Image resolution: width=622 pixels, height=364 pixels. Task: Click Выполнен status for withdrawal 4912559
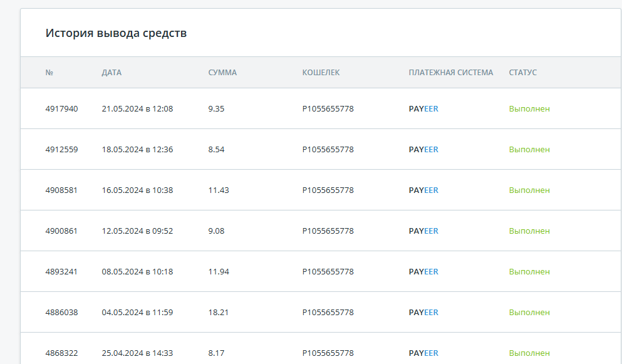(x=529, y=150)
